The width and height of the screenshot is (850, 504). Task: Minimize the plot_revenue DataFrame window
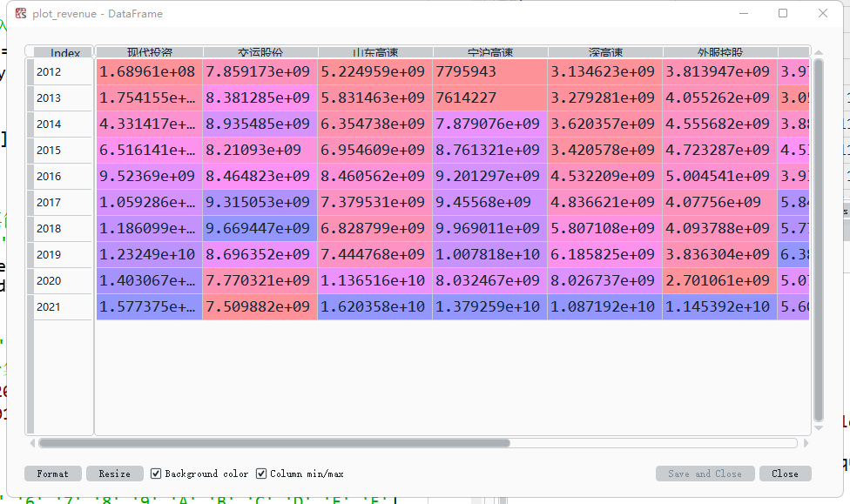pyautogui.click(x=744, y=13)
